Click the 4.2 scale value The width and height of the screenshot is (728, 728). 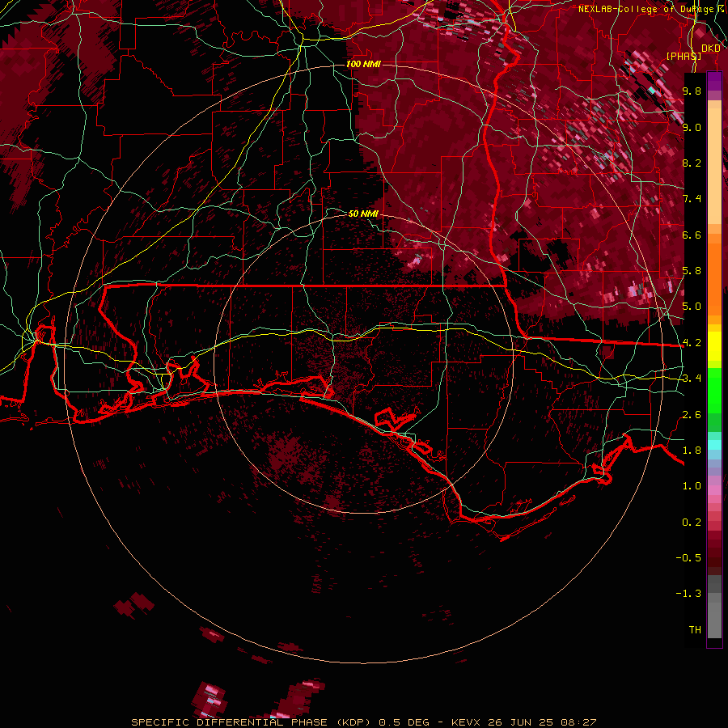pyautogui.click(x=692, y=343)
